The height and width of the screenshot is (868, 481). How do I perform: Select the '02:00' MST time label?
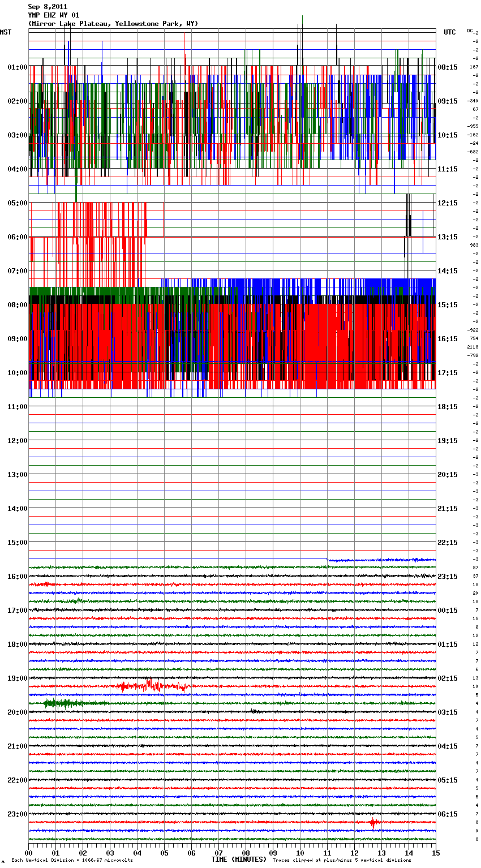point(18,101)
